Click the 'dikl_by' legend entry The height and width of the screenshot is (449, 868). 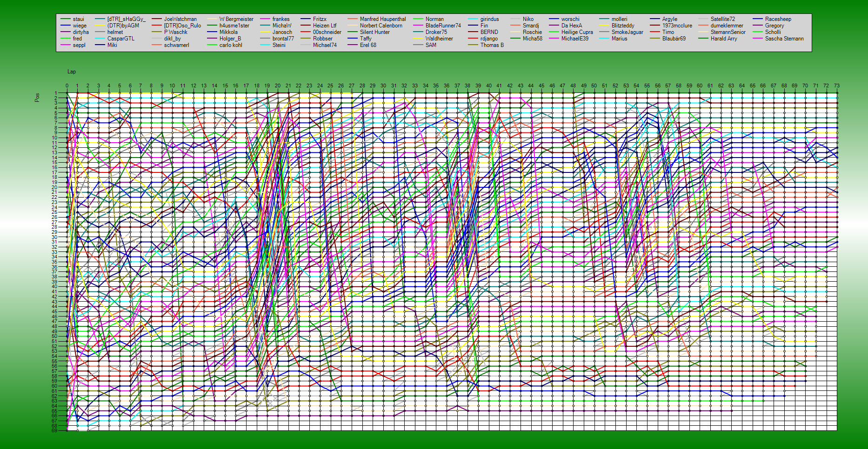pos(173,39)
